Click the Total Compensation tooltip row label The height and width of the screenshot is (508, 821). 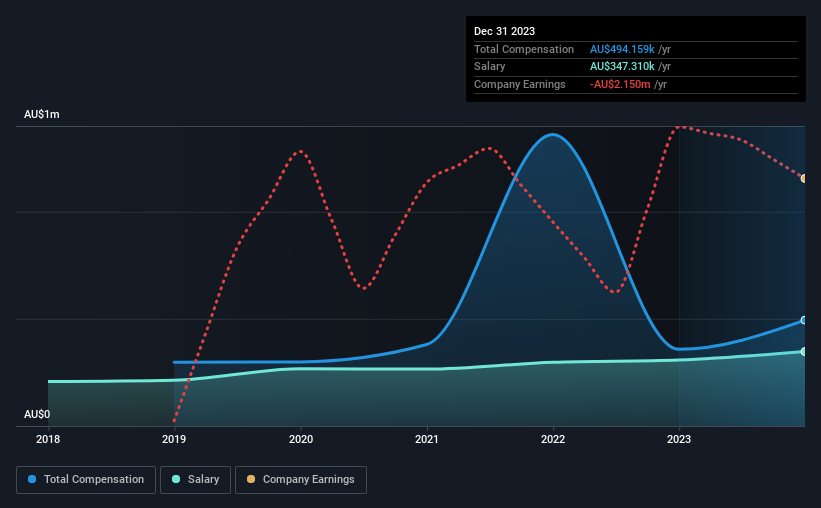524,49
